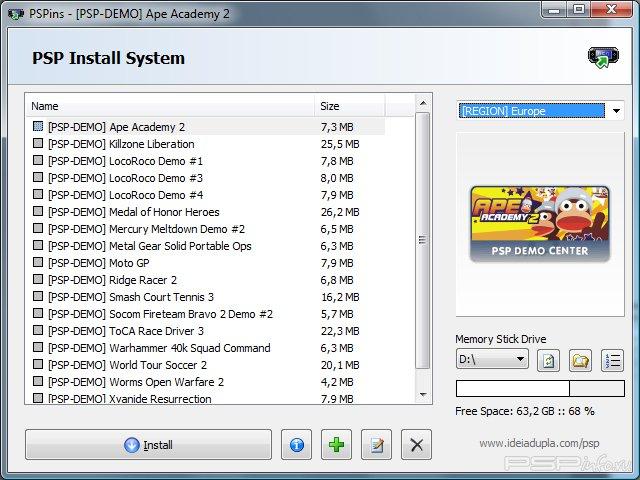
Task: Sort list by Name column header
Action: point(169,106)
